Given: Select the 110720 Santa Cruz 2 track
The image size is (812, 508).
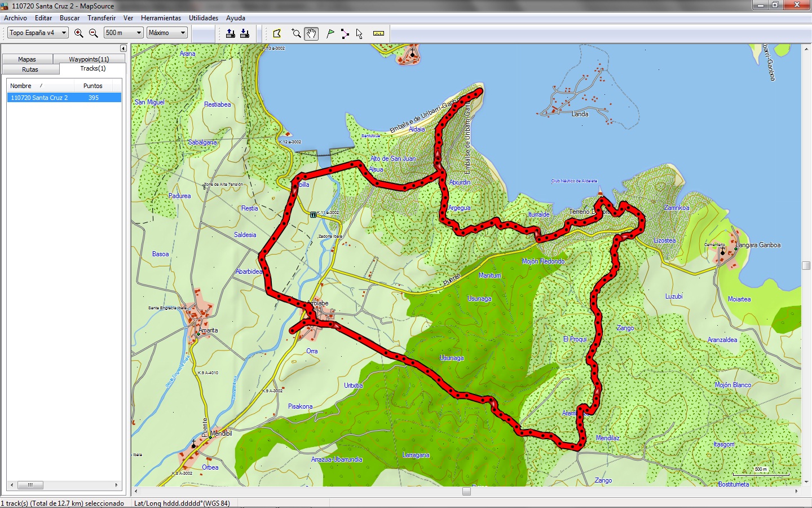Looking at the screenshot, I should click(x=39, y=98).
